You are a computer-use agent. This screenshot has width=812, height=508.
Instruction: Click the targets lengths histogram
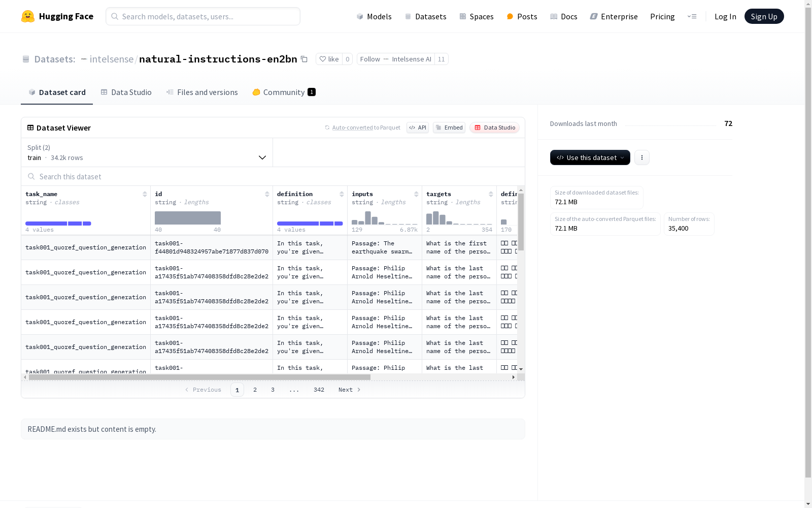[459, 218]
